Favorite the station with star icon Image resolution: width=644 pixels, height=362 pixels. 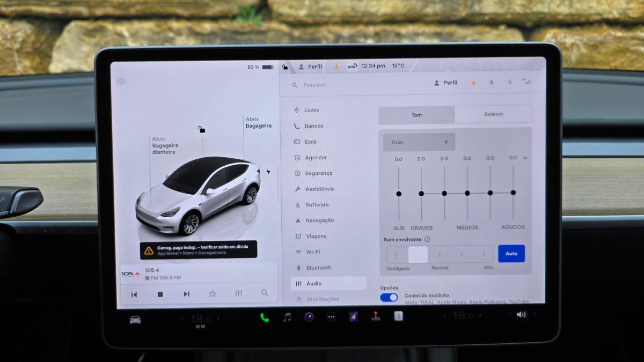[213, 293]
